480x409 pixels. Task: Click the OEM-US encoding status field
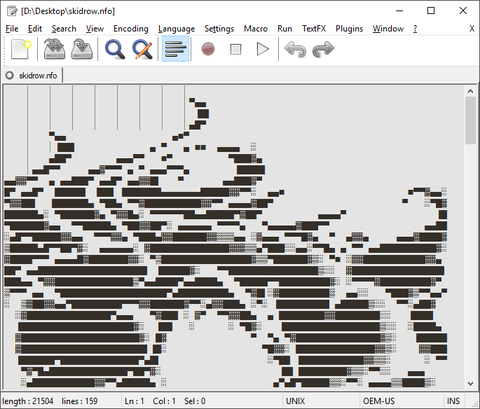[379, 401]
